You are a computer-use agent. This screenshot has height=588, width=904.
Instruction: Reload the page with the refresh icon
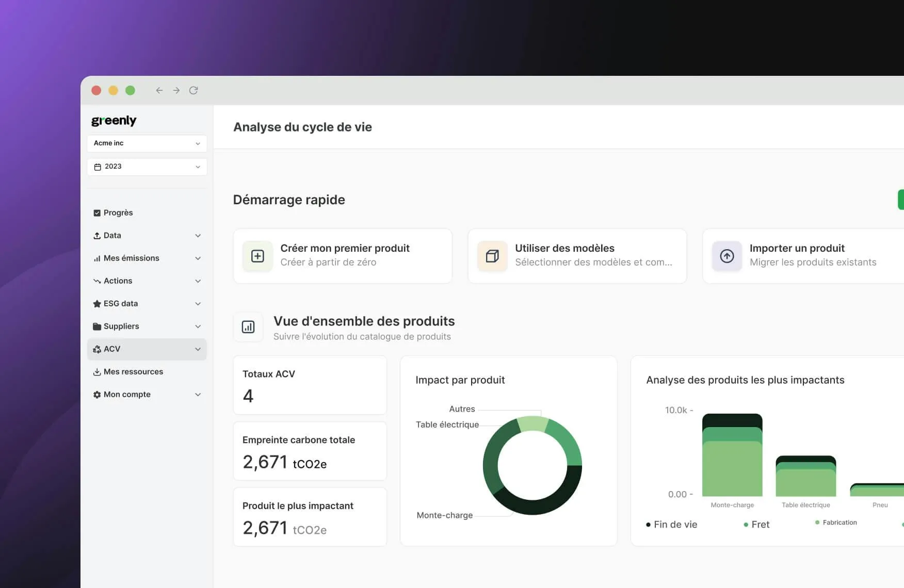click(x=193, y=90)
